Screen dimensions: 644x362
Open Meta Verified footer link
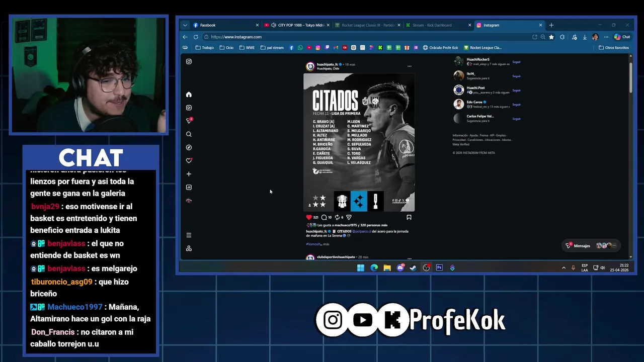(x=460, y=144)
